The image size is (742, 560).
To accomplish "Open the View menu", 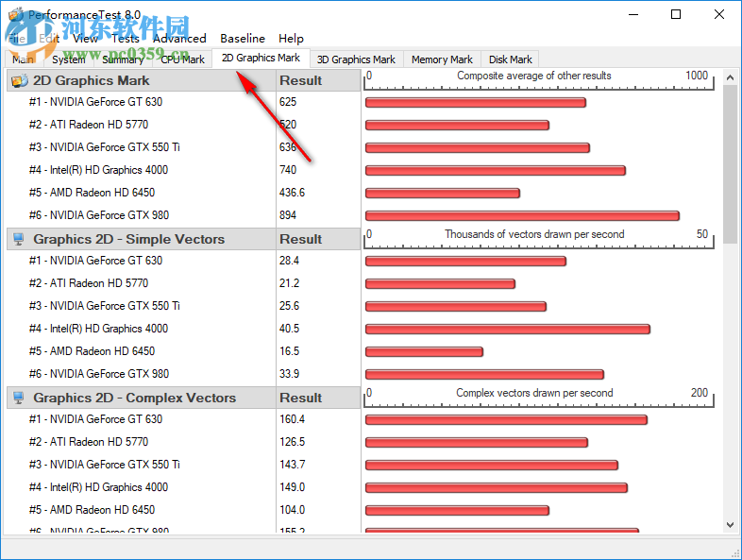I will 85,39.
